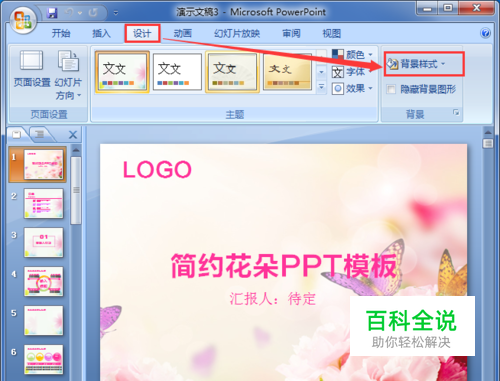The height and width of the screenshot is (381, 500).
Task: Select slide 3 thumbnail
Action: point(43,243)
